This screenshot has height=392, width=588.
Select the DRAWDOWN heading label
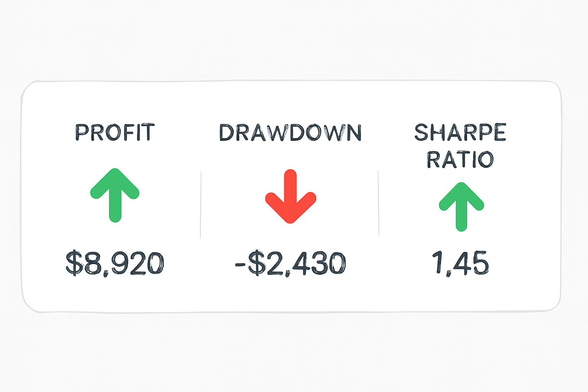click(290, 133)
